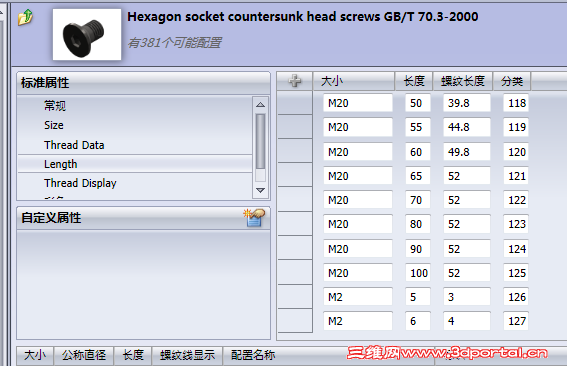The width and height of the screenshot is (567, 366).
Task: Click M2 size field in row 126
Action: tap(358, 297)
